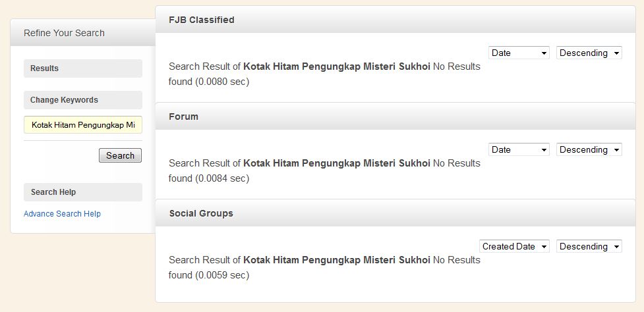Select the Change Keywords sidebar heading
Screen dimensions: 644x312
coord(83,100)
